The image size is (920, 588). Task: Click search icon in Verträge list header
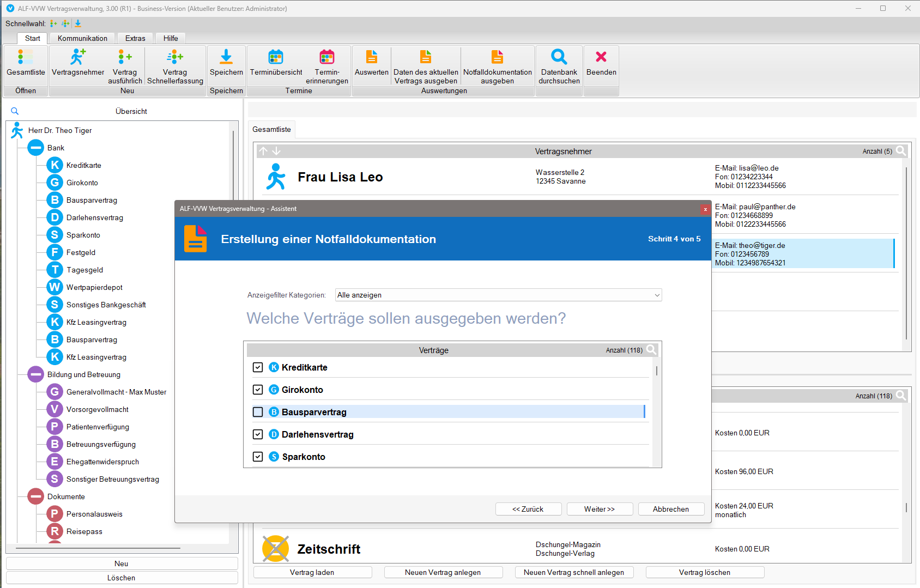click(x=651, y=350)
